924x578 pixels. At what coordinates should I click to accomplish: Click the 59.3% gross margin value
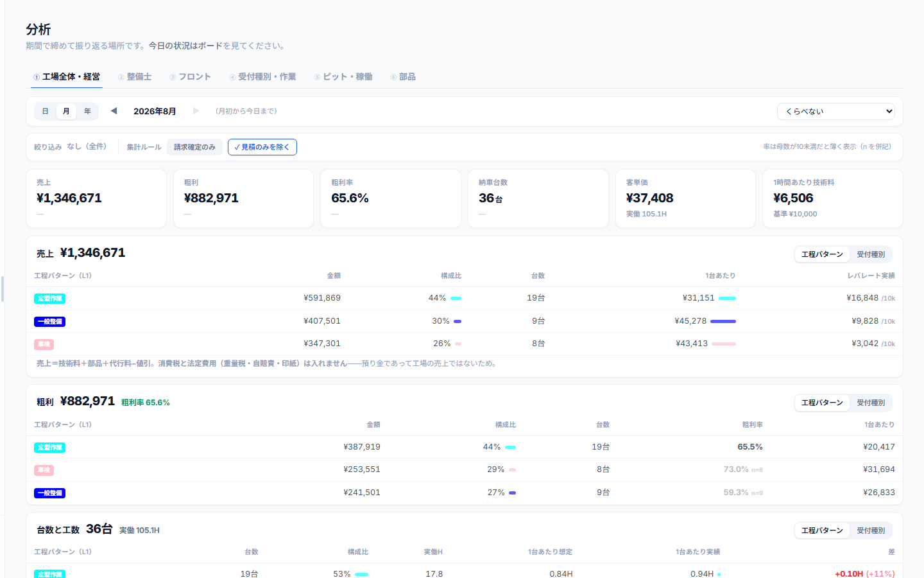point(736,493)
